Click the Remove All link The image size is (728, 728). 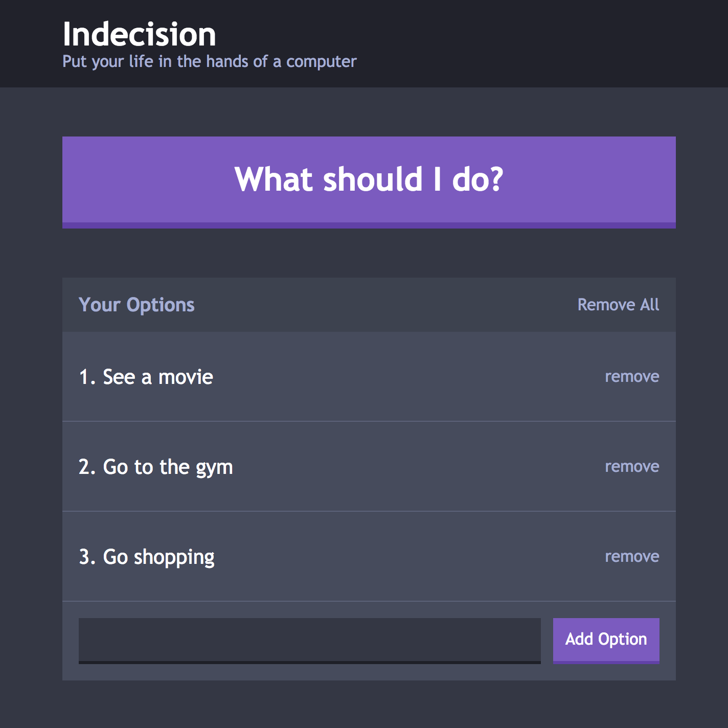click(x=618, y=305)
